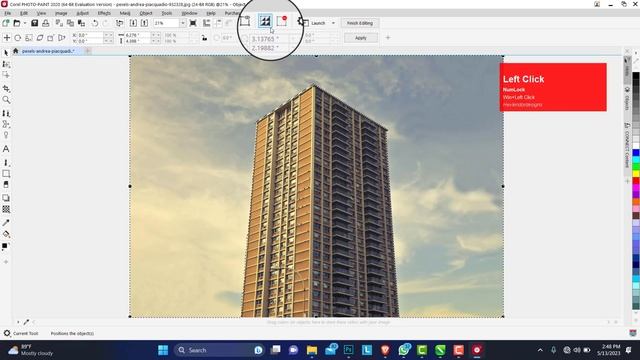Switch to the pexels-andrea-piacquadi document tab
This screenshot has height=360, width=640.
(x=48, y=51)
